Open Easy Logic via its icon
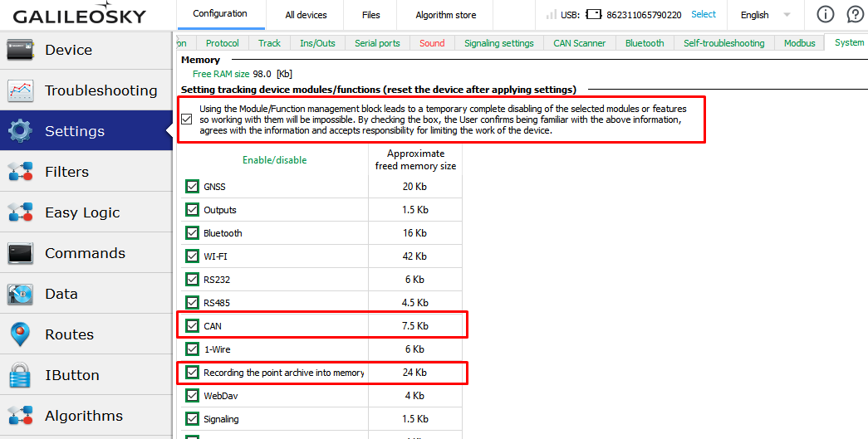 (21, 212)
